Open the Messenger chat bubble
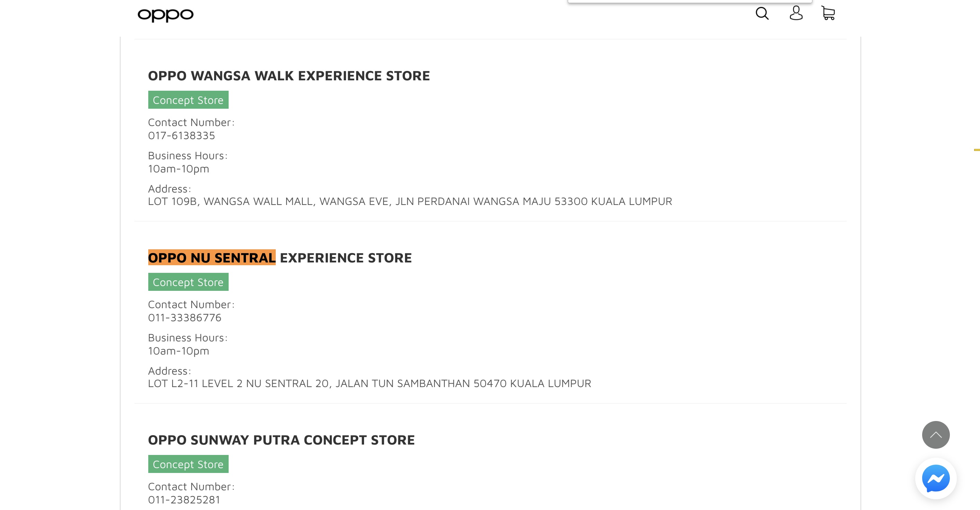Screen dimensions: 980x510 point(935,478)
